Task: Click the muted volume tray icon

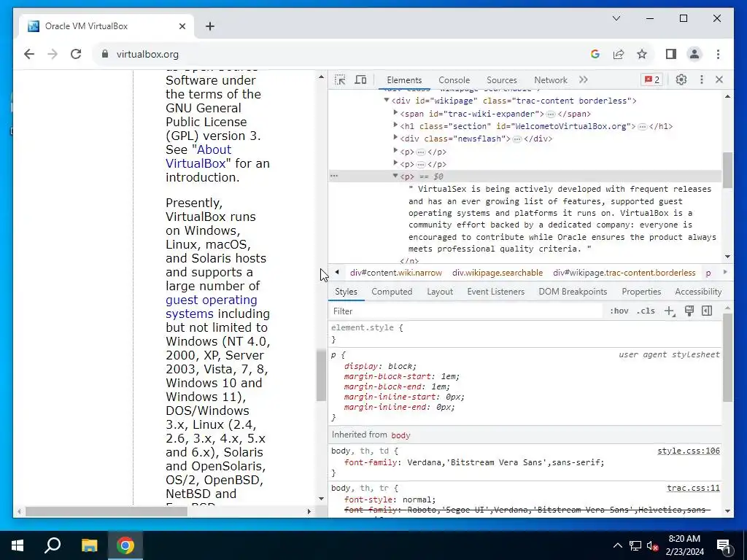Action: click(x=653, y=545)
